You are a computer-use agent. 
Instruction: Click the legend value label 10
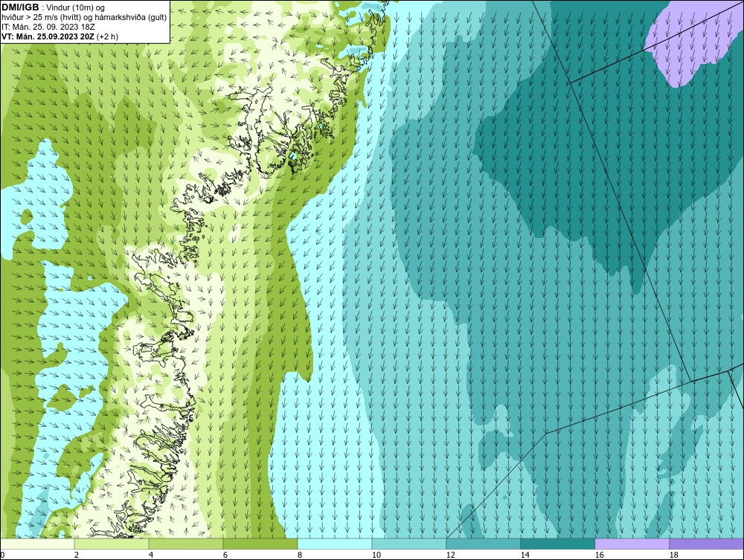(x=376, y=555)
